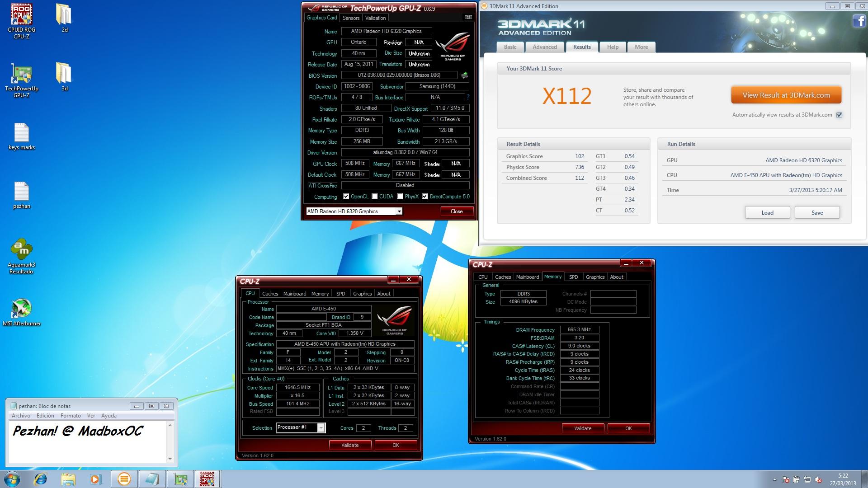Open the Windows Start menu

click(12, 479)
